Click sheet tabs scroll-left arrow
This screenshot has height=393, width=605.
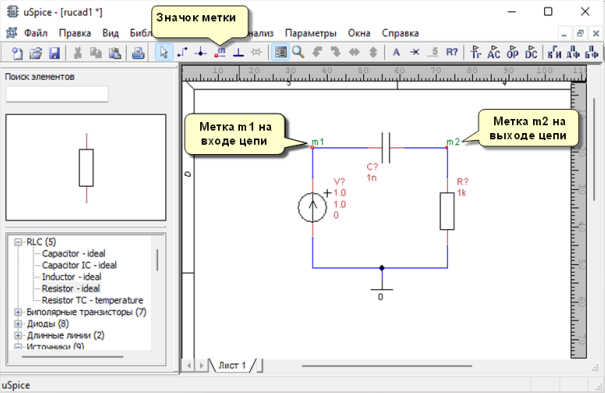point(189,365)
